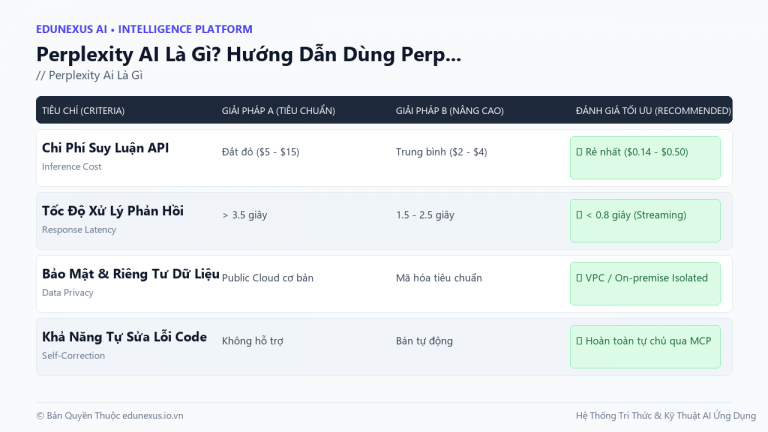The height and width of the screenshot is (432, 768).
Task: Select the 'Khả Năng Tự Sửa Lỗi Code' row title
Action: [124, 337]
